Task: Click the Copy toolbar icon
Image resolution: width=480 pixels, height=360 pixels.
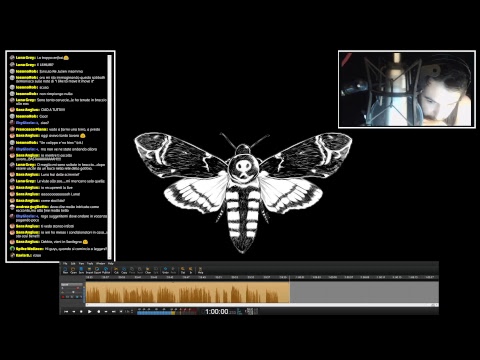Action: 124,270
